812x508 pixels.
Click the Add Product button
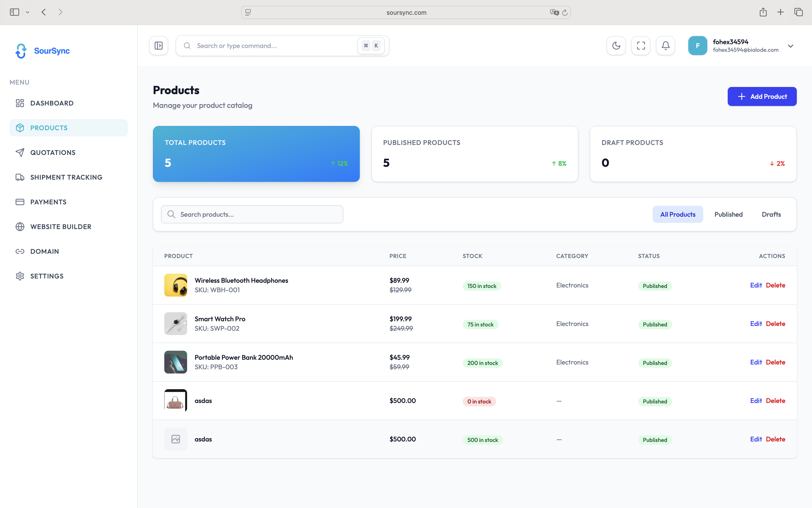point(762,96)
